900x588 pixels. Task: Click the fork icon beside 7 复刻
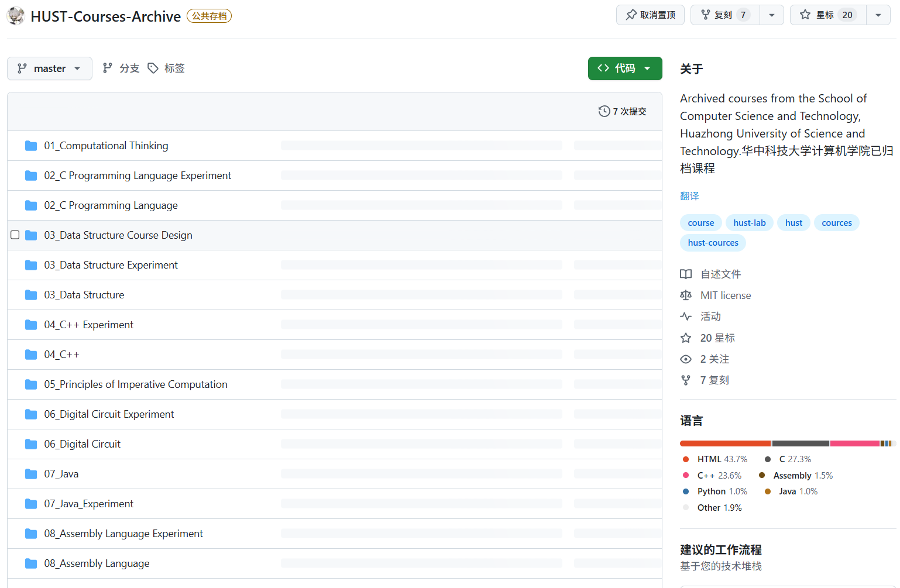686,380
